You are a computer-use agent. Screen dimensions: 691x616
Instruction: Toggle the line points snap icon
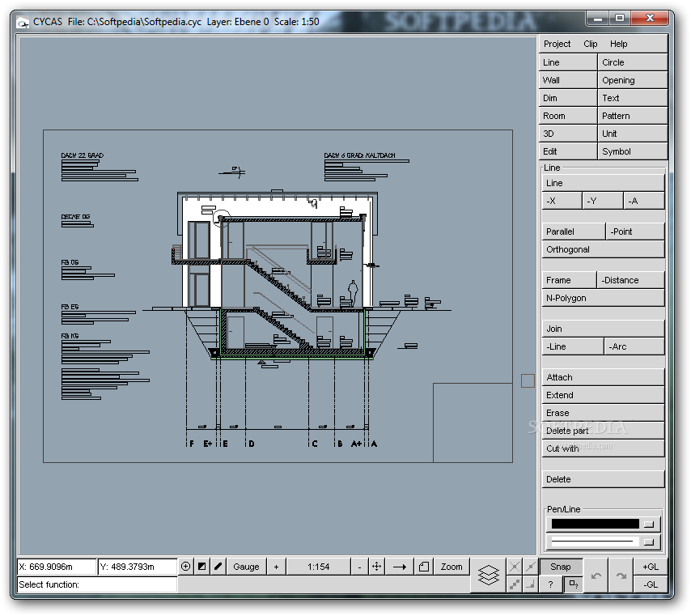tap(515, 584)
